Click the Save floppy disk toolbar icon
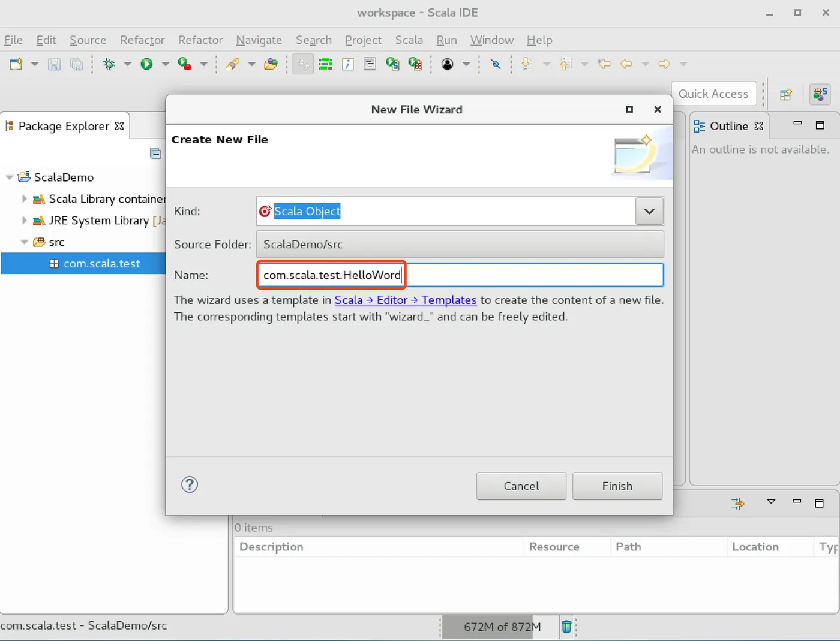The width and height of the screenshot is (840, 641). coord(54,64)
